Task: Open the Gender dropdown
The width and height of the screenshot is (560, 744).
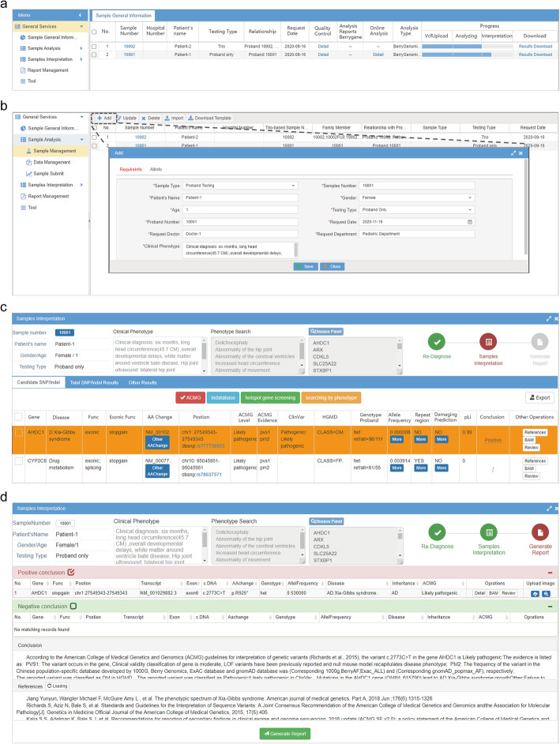Action: coord(417,197)
